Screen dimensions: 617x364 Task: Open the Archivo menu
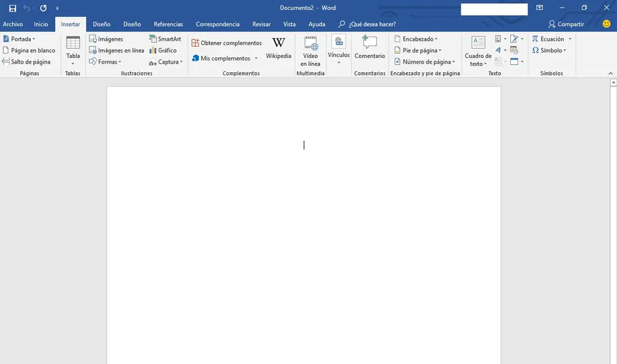(12, 24)
